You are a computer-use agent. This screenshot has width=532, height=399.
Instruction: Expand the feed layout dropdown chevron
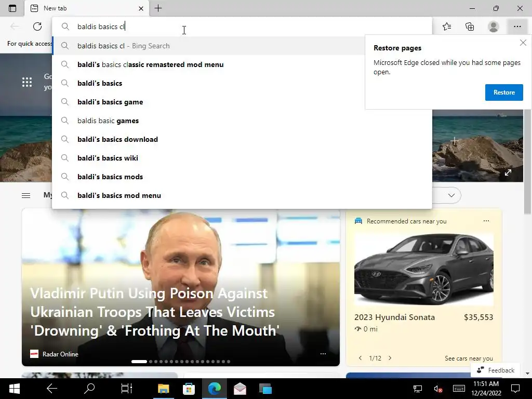coord(451,195)
